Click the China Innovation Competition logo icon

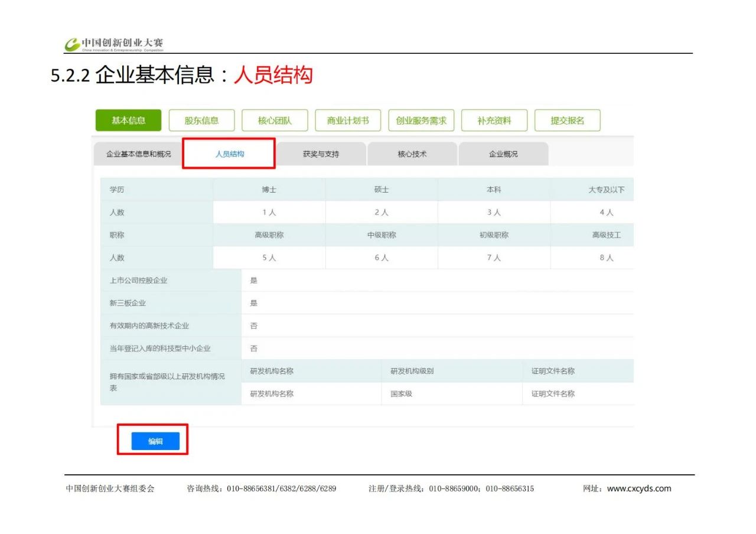click(72, 44)
